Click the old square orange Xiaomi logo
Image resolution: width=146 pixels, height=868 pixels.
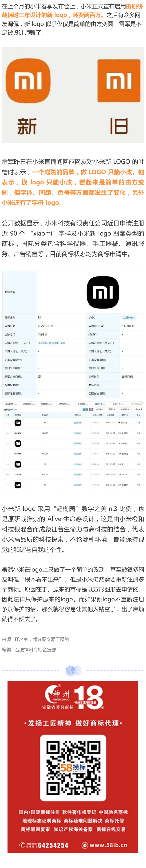[x=119, y=81]
